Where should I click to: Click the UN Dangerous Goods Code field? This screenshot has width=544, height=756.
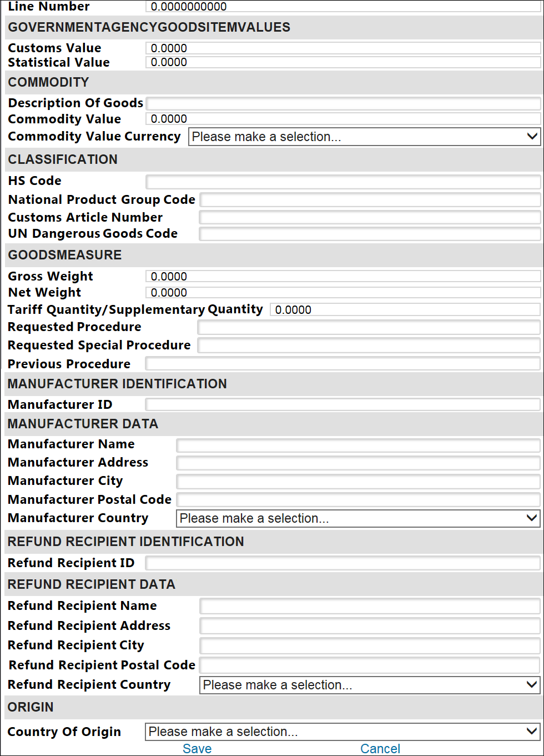[x=370, y=234]
